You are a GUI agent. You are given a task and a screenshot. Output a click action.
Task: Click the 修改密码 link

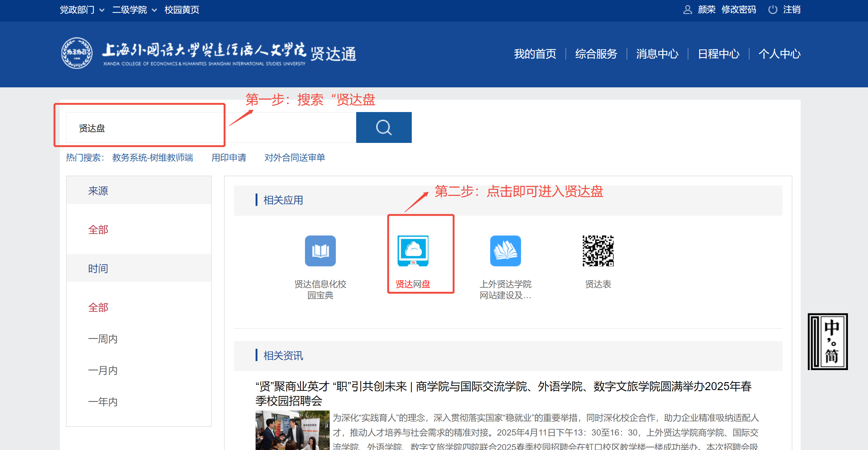(739, 10)
